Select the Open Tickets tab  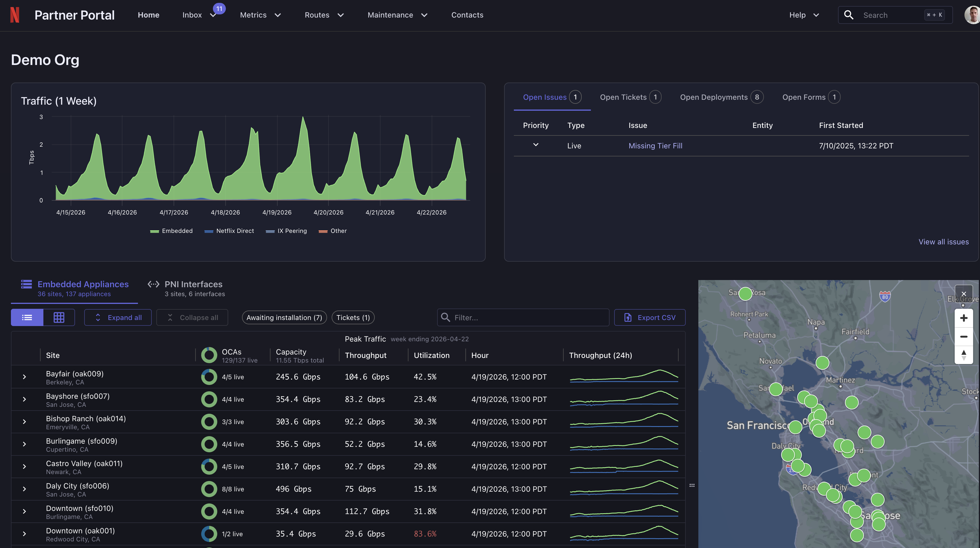pos(630,97)
